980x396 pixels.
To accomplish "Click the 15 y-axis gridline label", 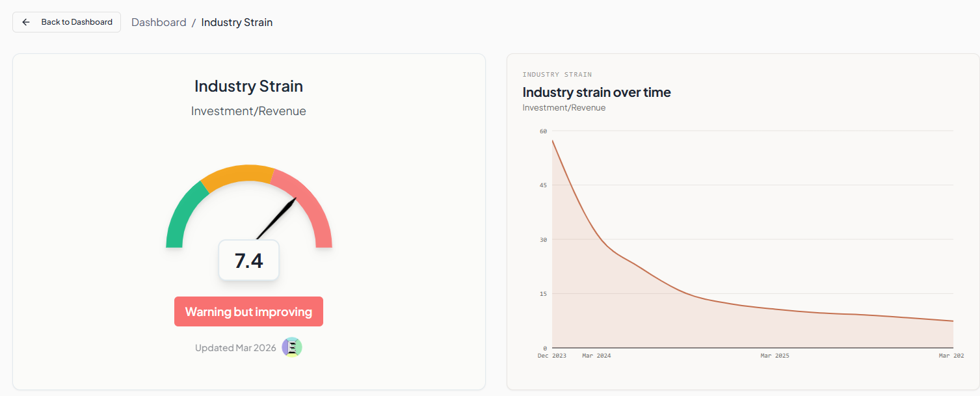I will pos(543,294).
